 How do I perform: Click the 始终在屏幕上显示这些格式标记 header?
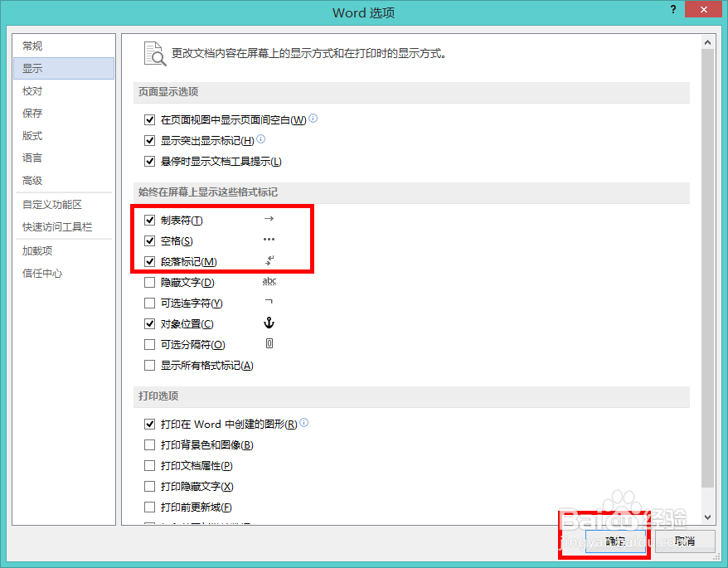(411, 192)
